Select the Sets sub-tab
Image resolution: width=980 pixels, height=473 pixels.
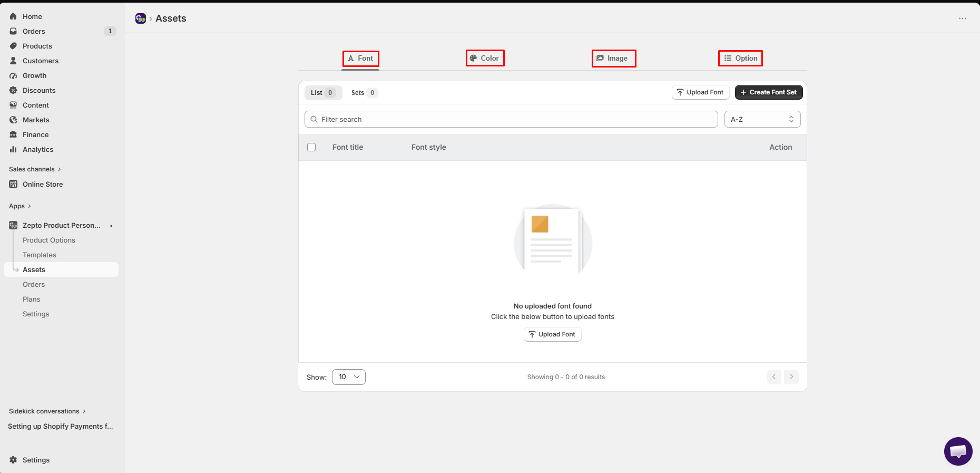364,93
